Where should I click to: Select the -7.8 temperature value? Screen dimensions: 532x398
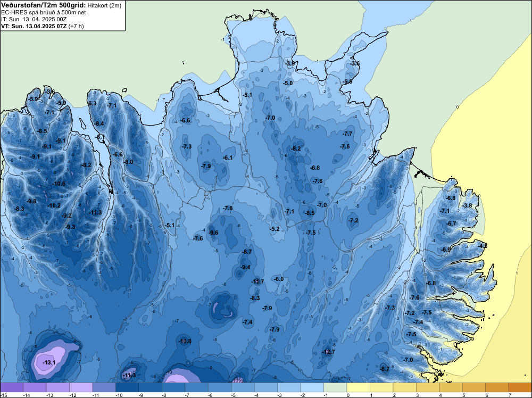[x=228, y=209]
